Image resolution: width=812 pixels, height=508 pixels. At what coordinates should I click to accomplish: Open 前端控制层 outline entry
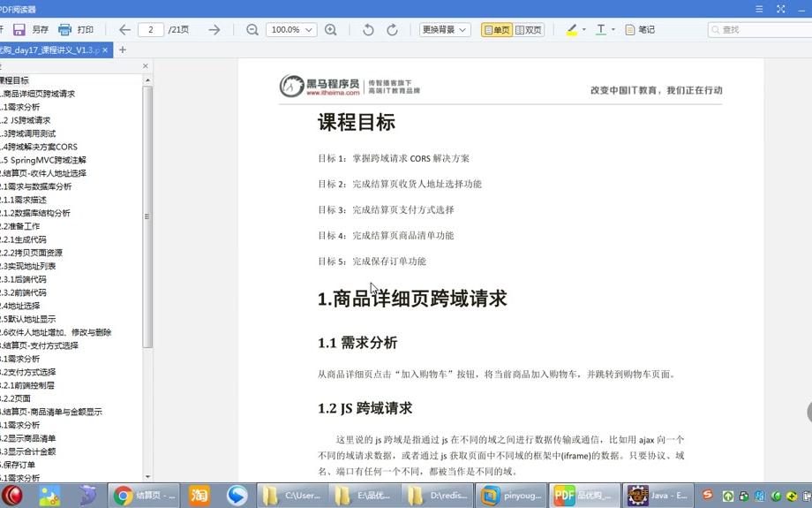pyautogui.click(x=27, y=385)
